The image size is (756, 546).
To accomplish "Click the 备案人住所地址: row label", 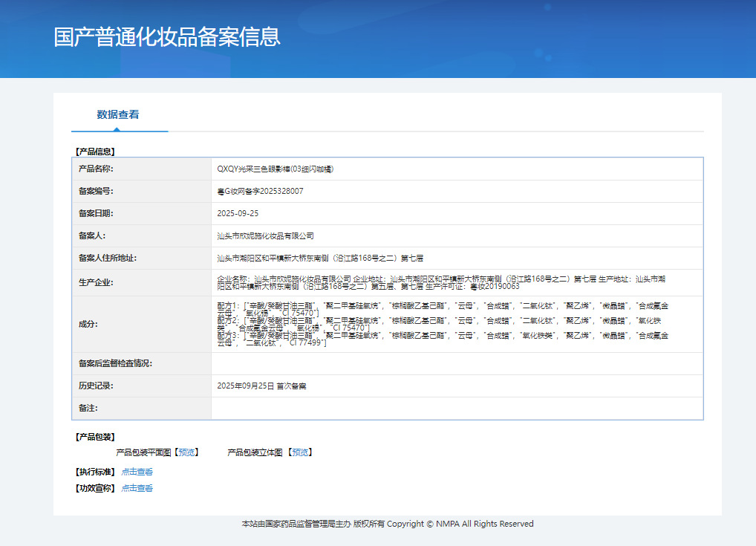I will (108, 258).
